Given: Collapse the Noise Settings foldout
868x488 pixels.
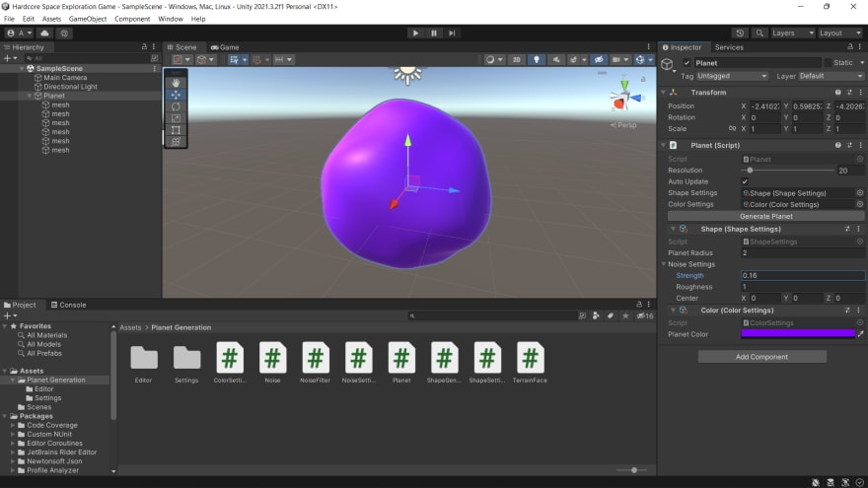Looking at the screenshot, I should click(x=664, y=264).
